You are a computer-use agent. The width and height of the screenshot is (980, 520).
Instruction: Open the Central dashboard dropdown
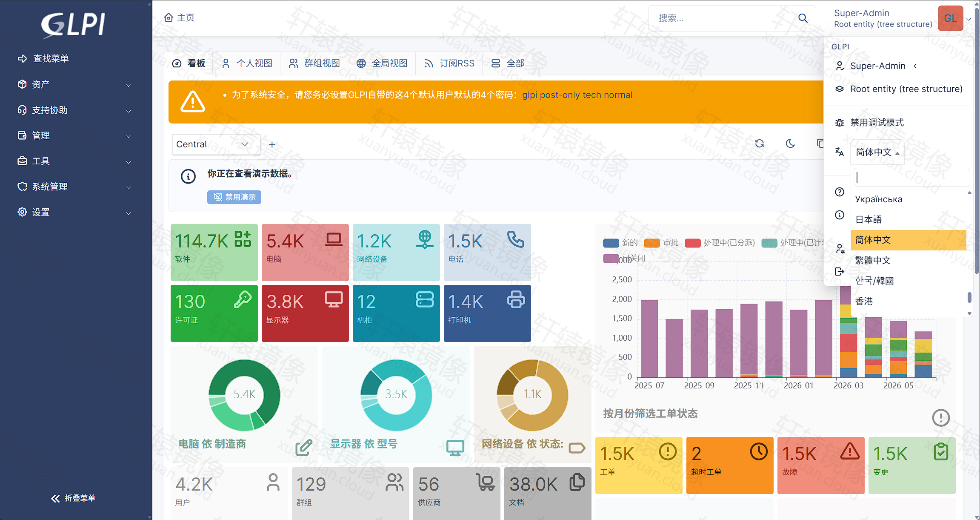216,144
